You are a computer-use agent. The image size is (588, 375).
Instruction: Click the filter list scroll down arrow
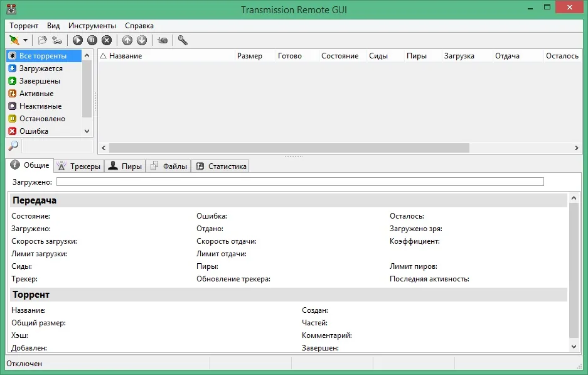point(87,131)
